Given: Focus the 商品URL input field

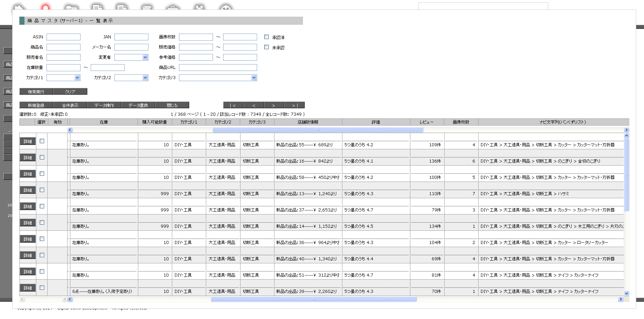Looking at the screenshot, I should [x=218, y=68].
